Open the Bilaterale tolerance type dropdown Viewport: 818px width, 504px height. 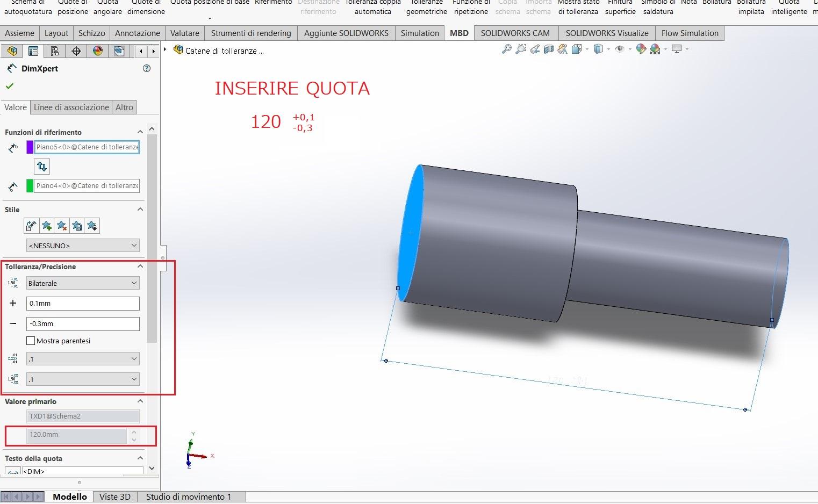(x=83, y=283)
